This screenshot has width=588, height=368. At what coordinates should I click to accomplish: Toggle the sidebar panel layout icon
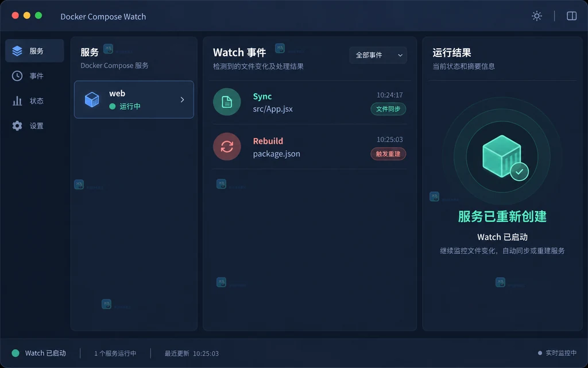point(571,16)
